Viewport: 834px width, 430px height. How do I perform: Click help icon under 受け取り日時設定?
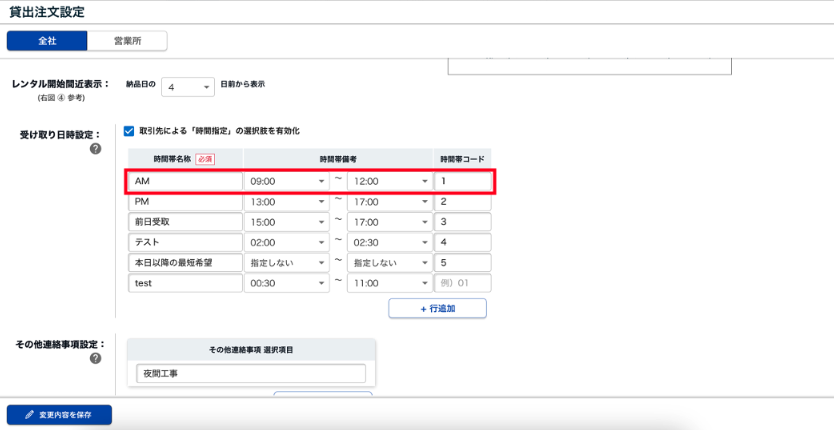coord(96,149)
